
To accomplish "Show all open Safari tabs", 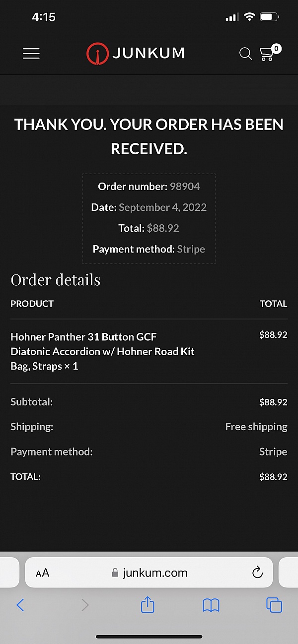I will tap(274, 605).
